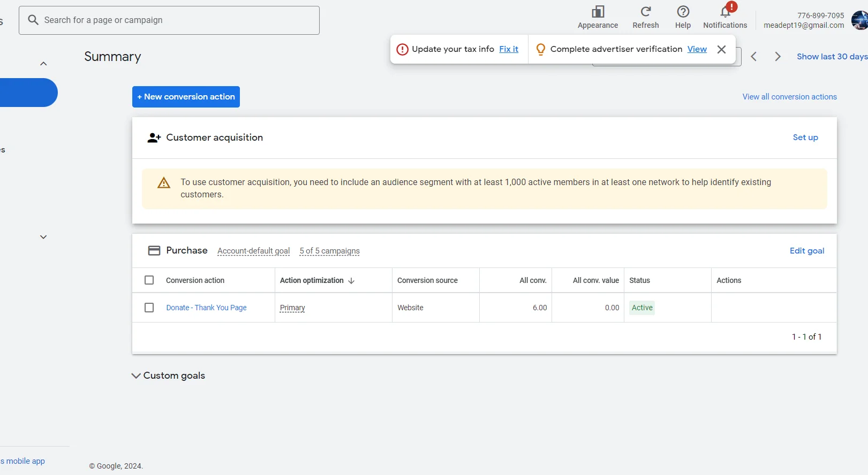Collapse the sidebar section with up chevron
This screenshot has width=868, height=475.
click(x=43, y=64)
